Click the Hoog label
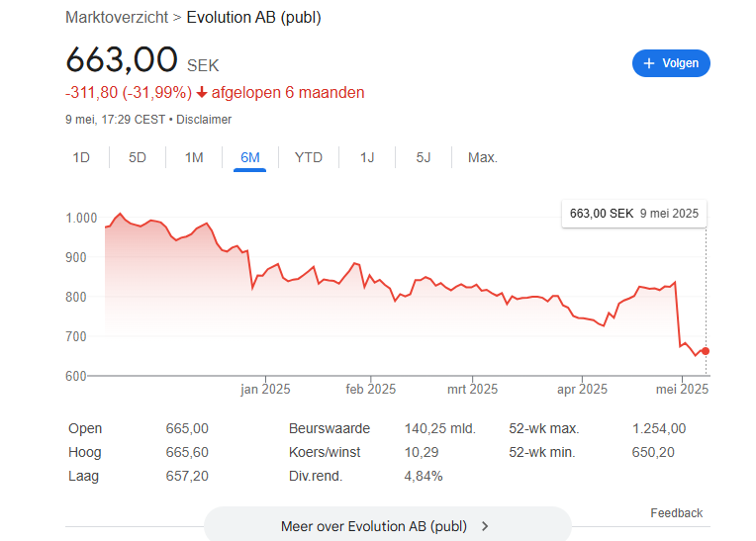This screenshot has width=756, height=541. [85, 452]
